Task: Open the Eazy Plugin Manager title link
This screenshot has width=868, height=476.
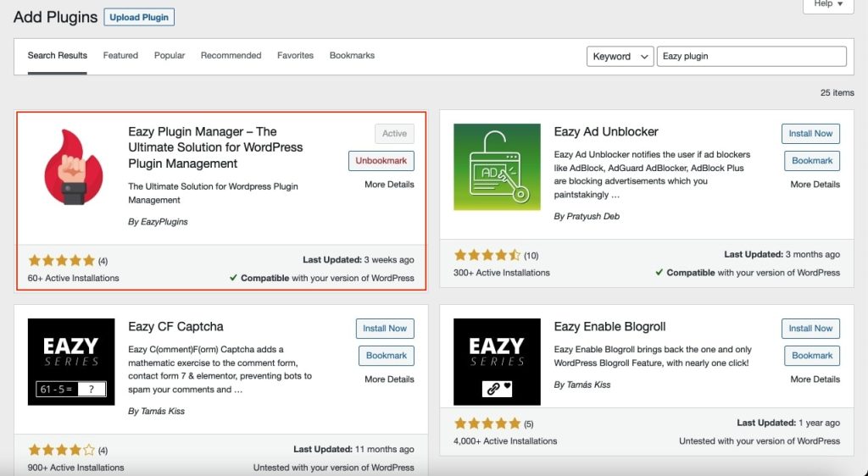Action: click(215, 147)
